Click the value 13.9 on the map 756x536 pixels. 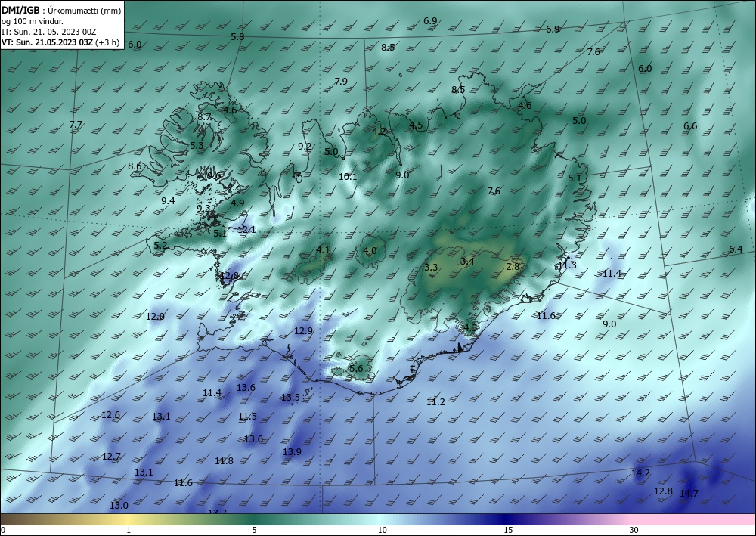tap(292, 451)
